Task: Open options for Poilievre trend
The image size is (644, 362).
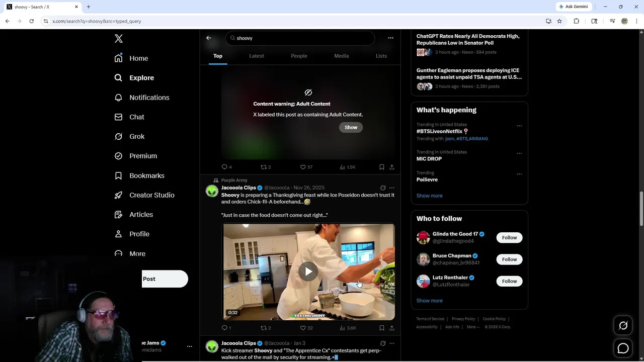Action: point(519,174)
